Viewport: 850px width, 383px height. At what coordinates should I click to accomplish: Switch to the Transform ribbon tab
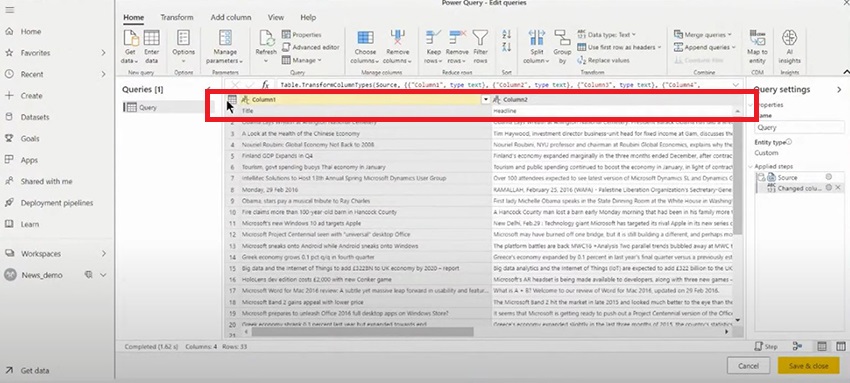point(177,17)
